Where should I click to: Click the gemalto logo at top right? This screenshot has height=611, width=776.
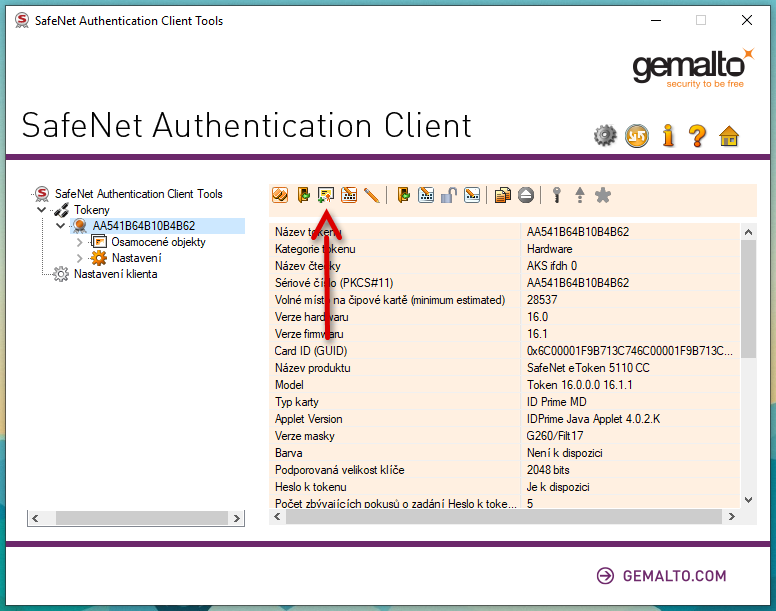click(x=693, y=68)
